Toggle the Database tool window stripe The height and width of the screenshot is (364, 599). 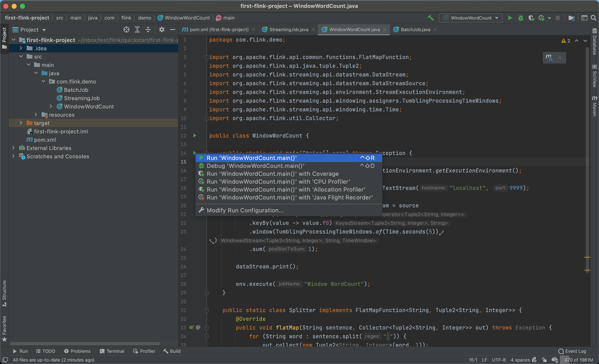click(595, 42)
